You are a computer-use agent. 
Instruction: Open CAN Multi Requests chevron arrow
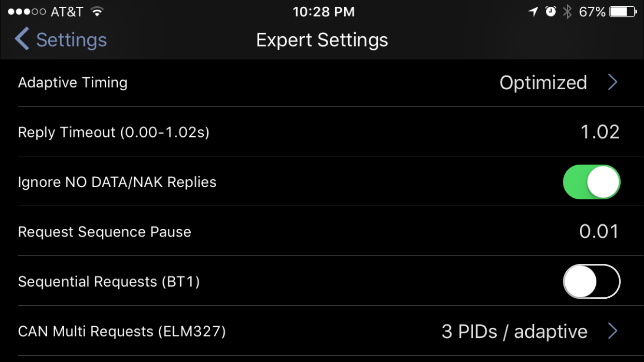coord(613,332)
